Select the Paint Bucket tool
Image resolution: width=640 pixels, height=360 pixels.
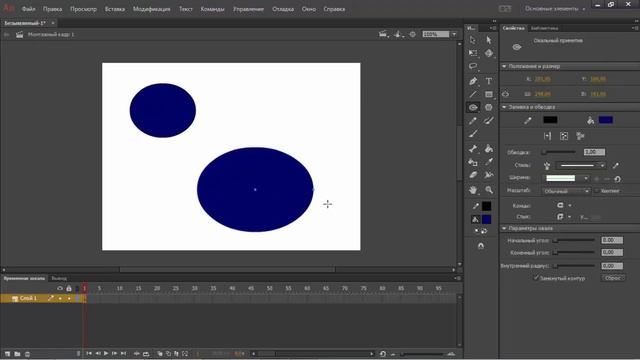(x=489, y=149)
